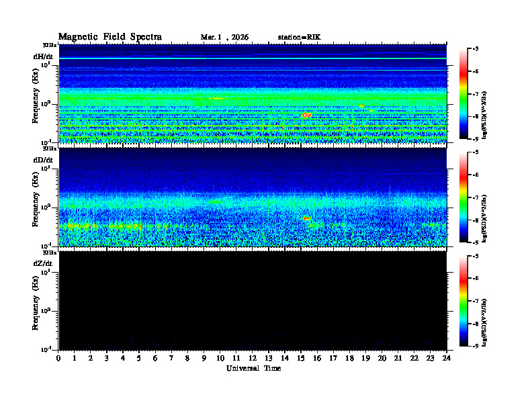
Task: Click the x-axis tick label '18'
Action: coord(349,359)
